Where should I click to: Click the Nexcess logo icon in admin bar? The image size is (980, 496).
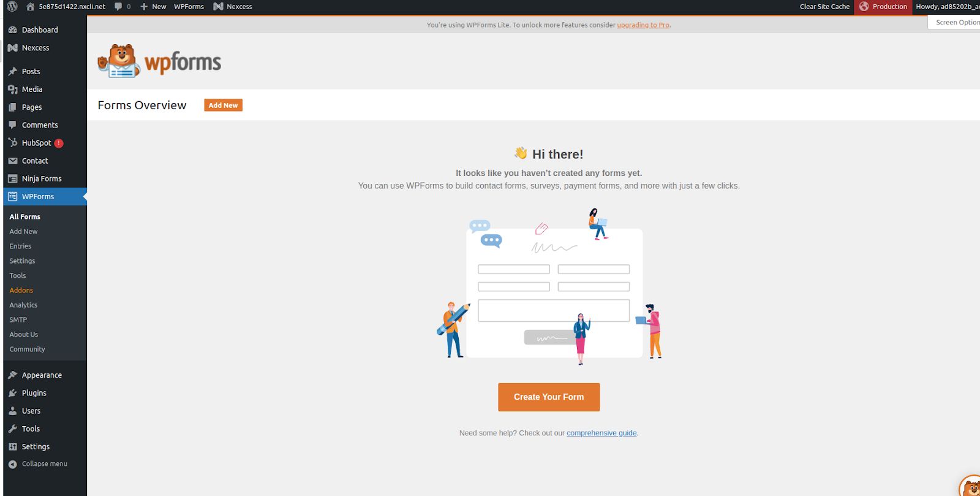pyautogui.click(x=218, y=7)
